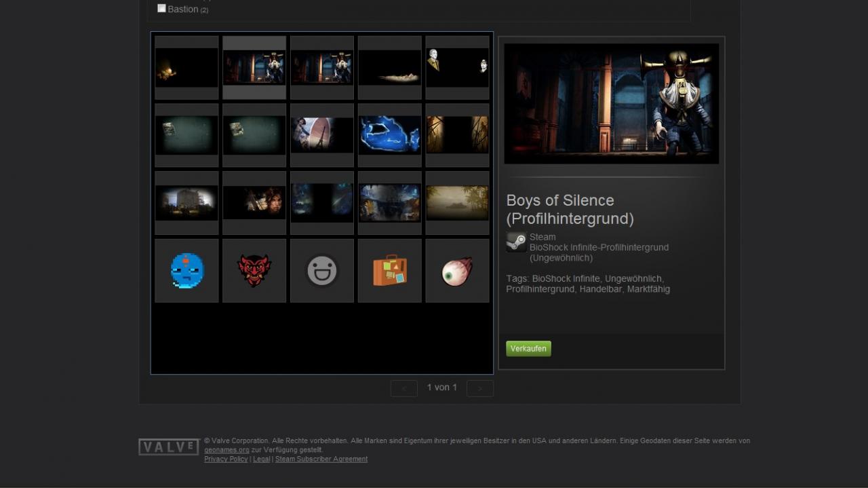
Task: Click the large Boys of Silence preview image
Action: point(612,103)
